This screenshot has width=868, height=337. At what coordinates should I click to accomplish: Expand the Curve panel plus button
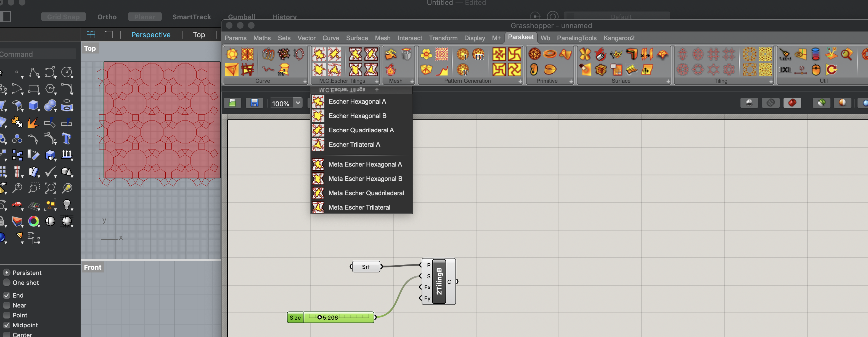click(305, 81)
